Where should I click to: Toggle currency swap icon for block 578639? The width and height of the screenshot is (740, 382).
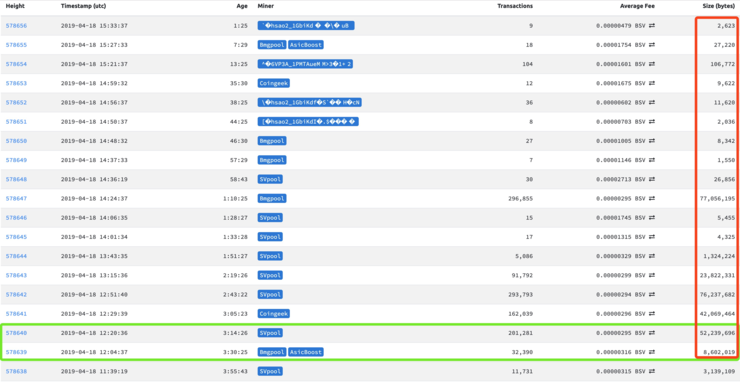(652, 352)
